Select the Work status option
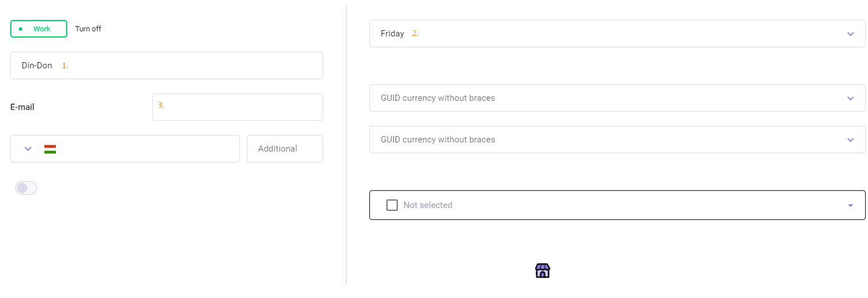868x298 pixels. pos(39,29)
